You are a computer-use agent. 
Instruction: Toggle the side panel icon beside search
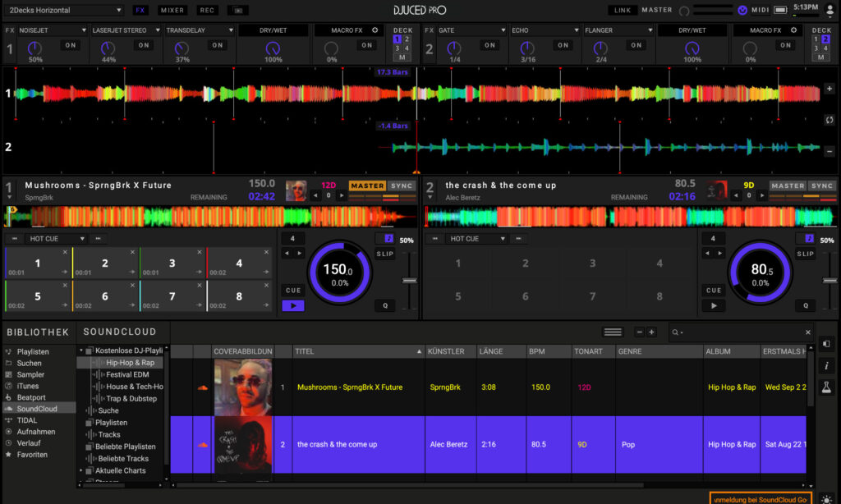coord(826,344)
